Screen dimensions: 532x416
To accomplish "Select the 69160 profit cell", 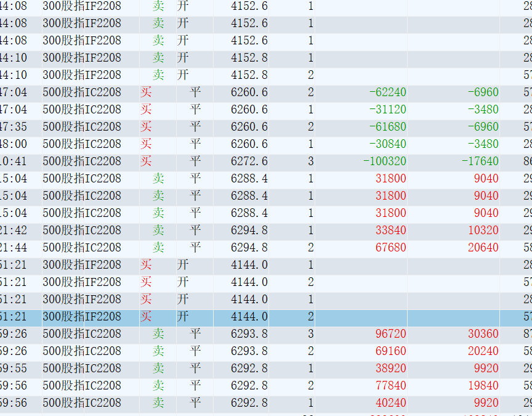I will pos(390,351).
